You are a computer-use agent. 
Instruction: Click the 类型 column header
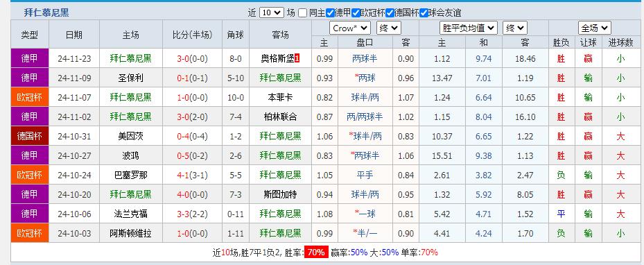pyautogui.click(x=30, y=35)
